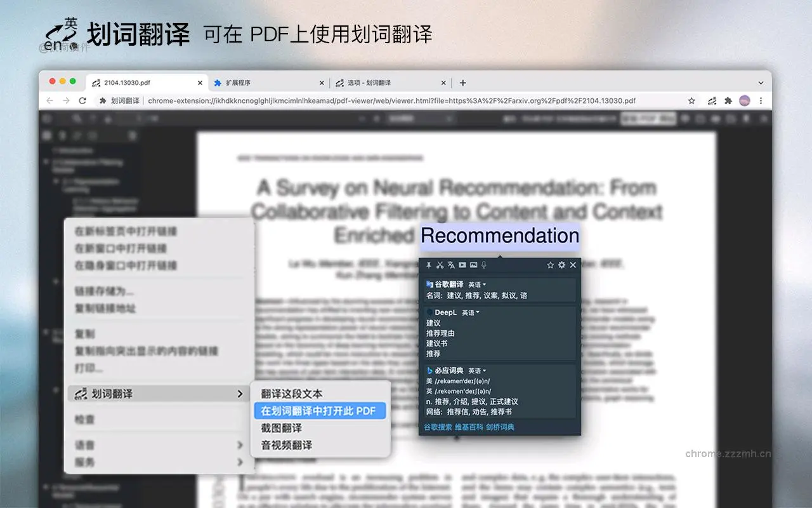
Task: Click the microphone icon to hear pronunciation
Action: point(484,265)
